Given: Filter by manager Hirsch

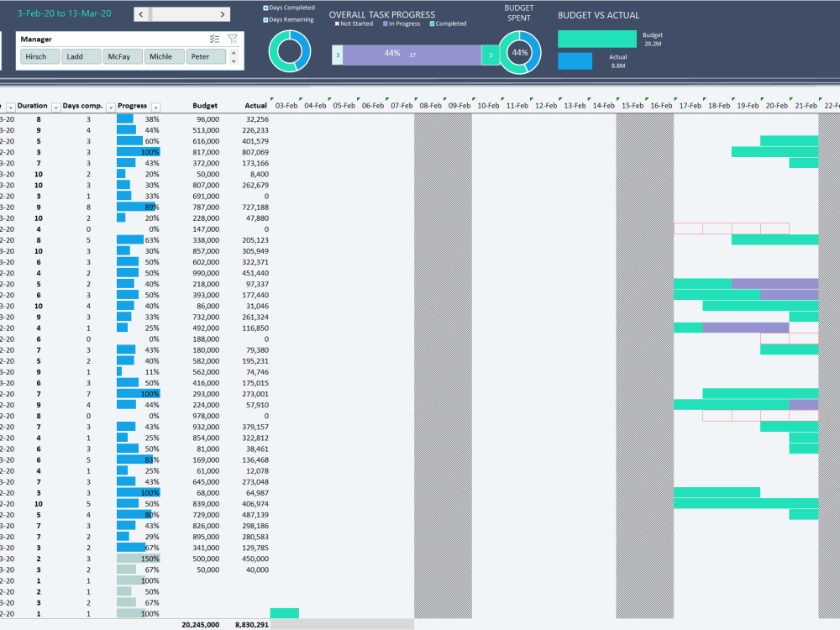Looking at the screenshot, I should 40,57.
